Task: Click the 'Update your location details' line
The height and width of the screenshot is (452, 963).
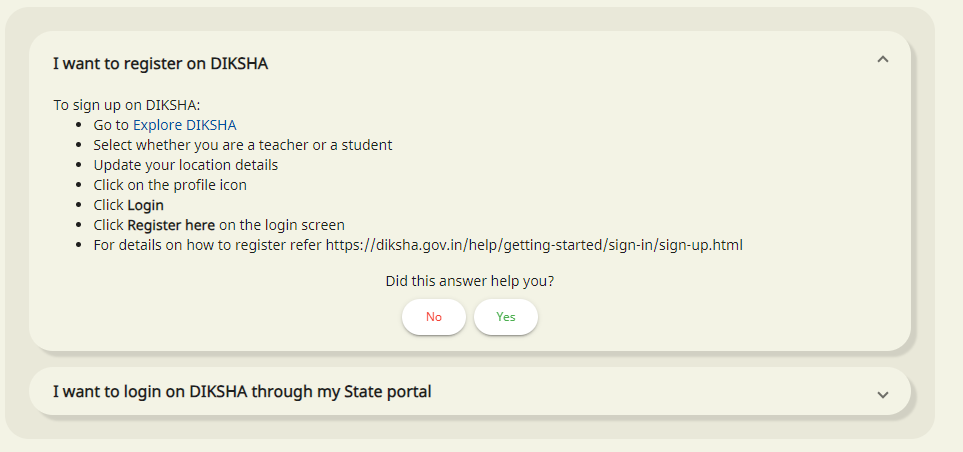Action: 185,165
